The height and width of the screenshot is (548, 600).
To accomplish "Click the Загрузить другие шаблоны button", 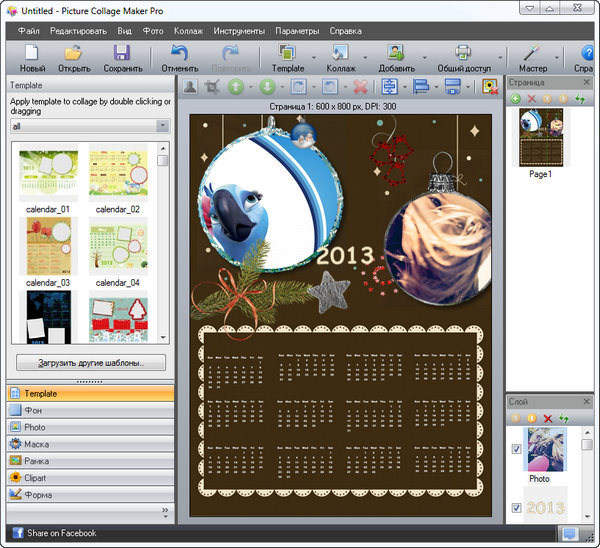I will [91, 362].
